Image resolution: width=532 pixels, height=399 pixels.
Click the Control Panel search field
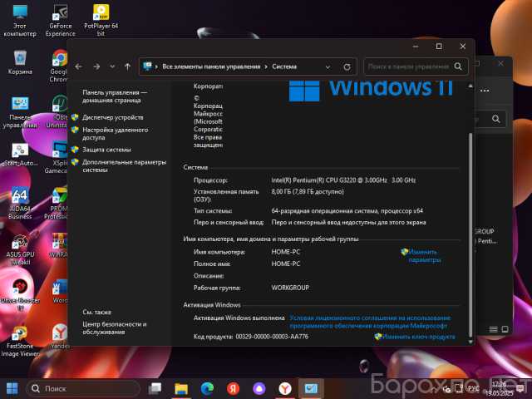[408, 66]
